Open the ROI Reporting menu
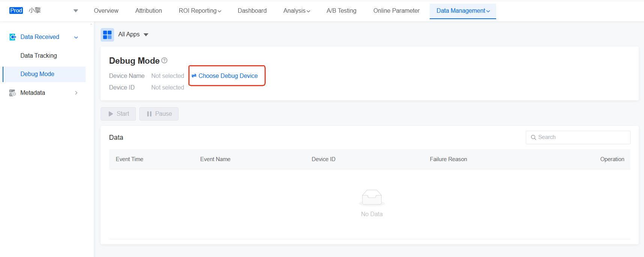The width and height of the screenshot is (644, 257). (x=200, y=11)
